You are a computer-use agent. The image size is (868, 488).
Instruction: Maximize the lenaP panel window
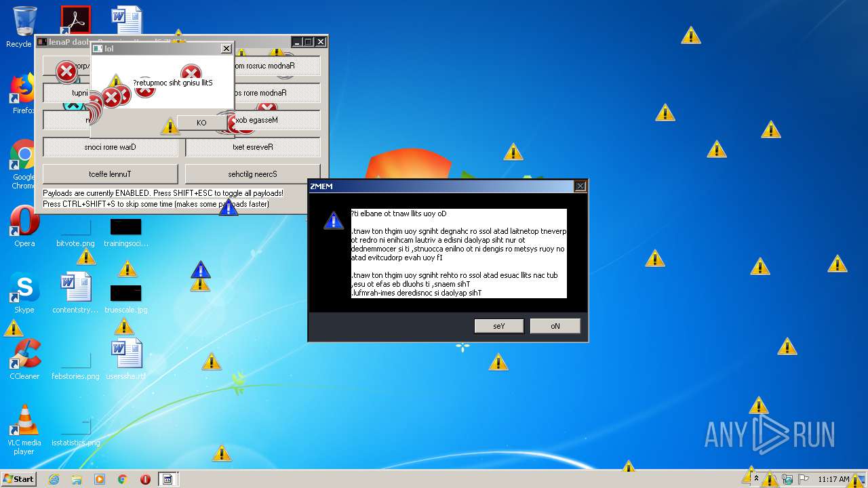click(x=308, y=42)
